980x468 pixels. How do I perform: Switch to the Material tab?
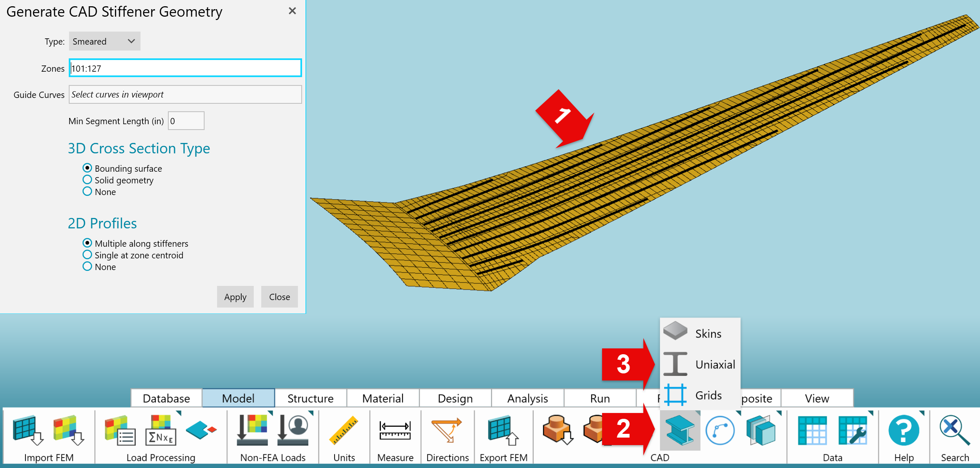[x=383, y=398]
